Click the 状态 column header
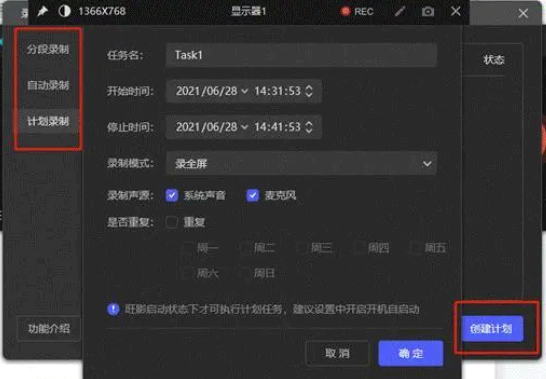The image size is (546, 379). [x=494, y=60]
